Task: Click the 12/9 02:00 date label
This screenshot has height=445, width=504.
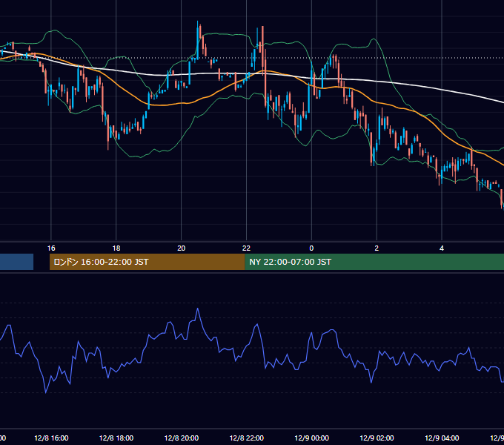Action: [x=377, y=438]
